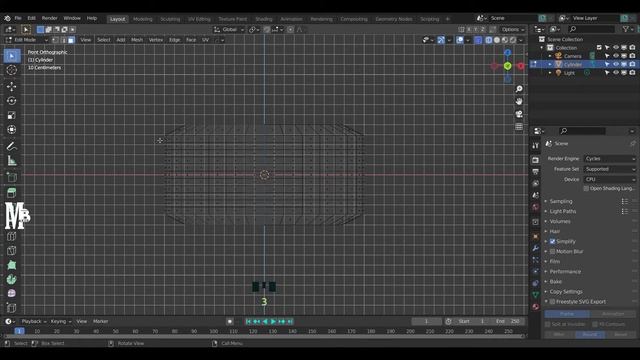Click the outliner search field
This screenshot has height=360, width=640.
pos(591,29)
